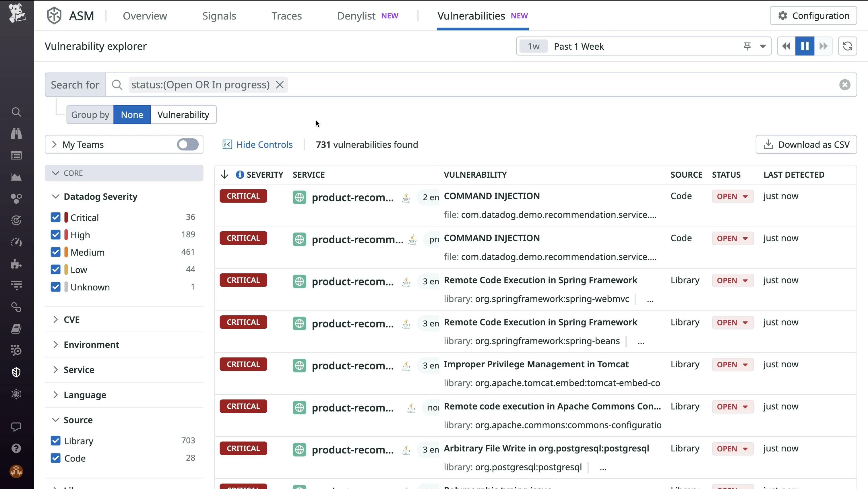Switch to the Signals tab
The width and height of the screenshot is (868, 489).
click(219, 15)
